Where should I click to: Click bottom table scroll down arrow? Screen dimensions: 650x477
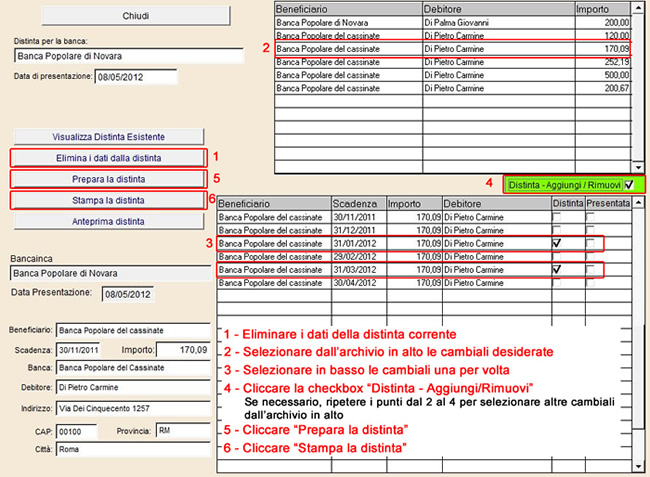click(638, 466)
